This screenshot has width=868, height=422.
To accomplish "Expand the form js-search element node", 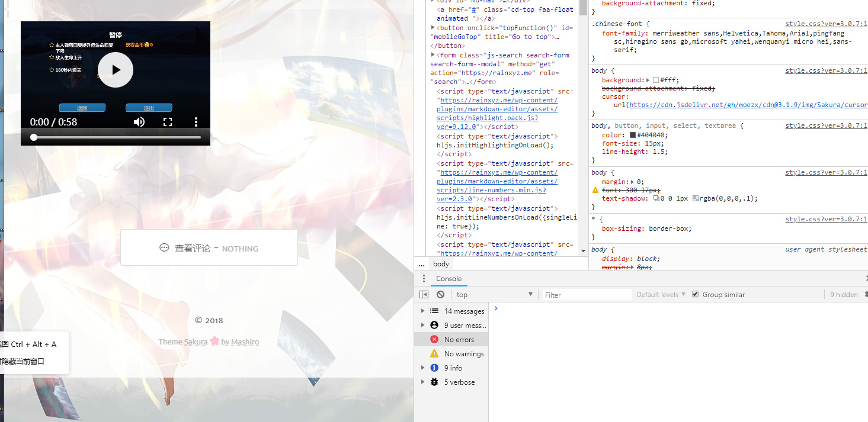I will (433, 55).
